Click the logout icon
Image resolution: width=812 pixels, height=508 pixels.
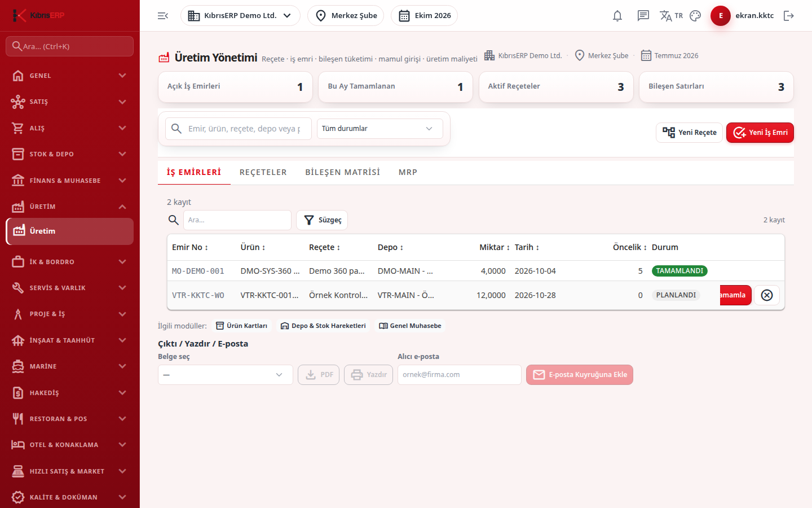789,16
